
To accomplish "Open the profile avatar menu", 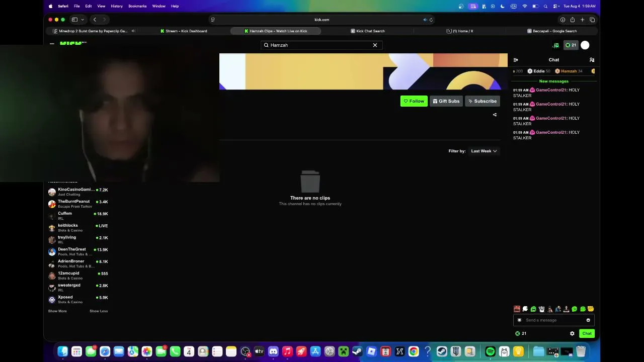I will pos(585,45).
